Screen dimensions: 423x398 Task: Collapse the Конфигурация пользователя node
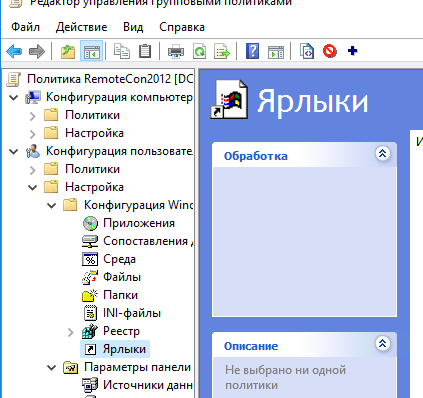[14, 152]
